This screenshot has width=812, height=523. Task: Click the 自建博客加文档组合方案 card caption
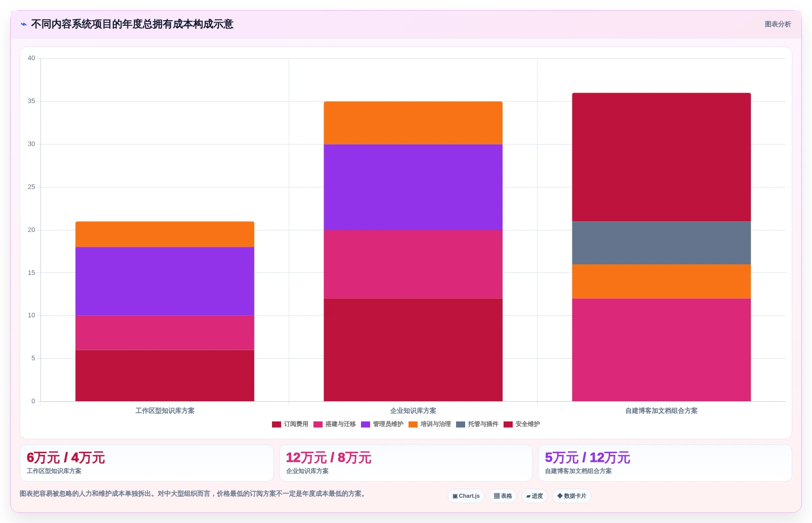[x=578, y=471]
